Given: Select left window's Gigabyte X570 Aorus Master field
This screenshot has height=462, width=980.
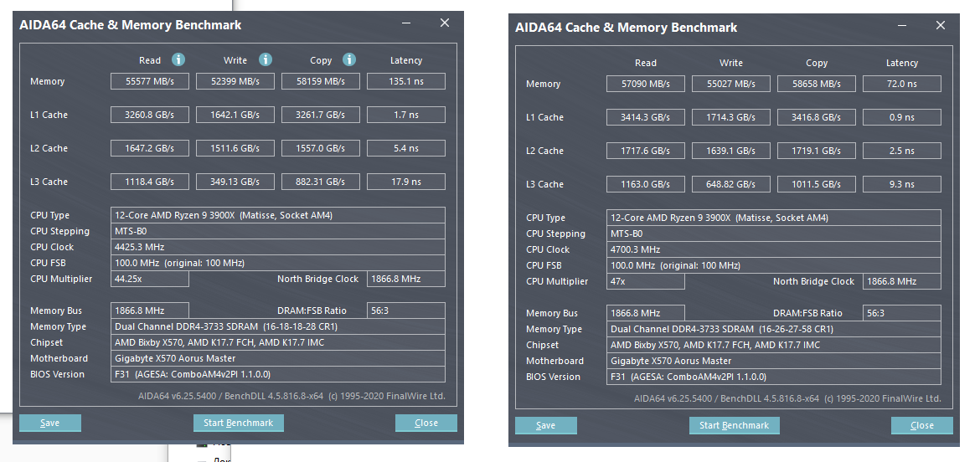Looking at the screenshot, I should (278, 358).
